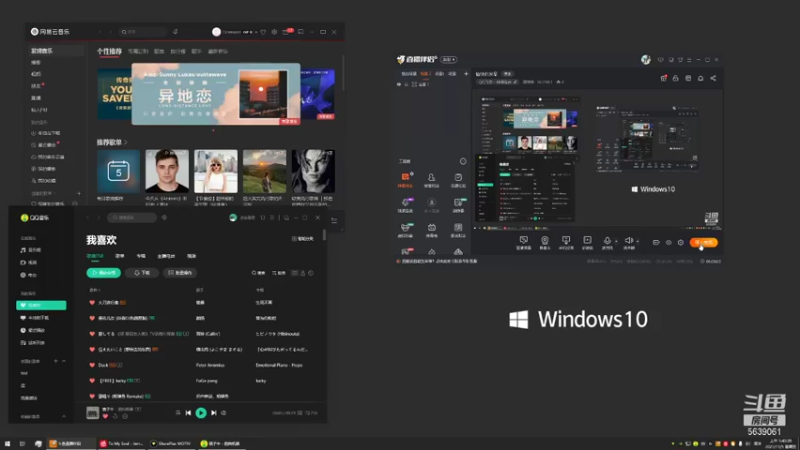
Task: Click the QQ音乐 song list scrollbar
Action: tap(324, 236)
